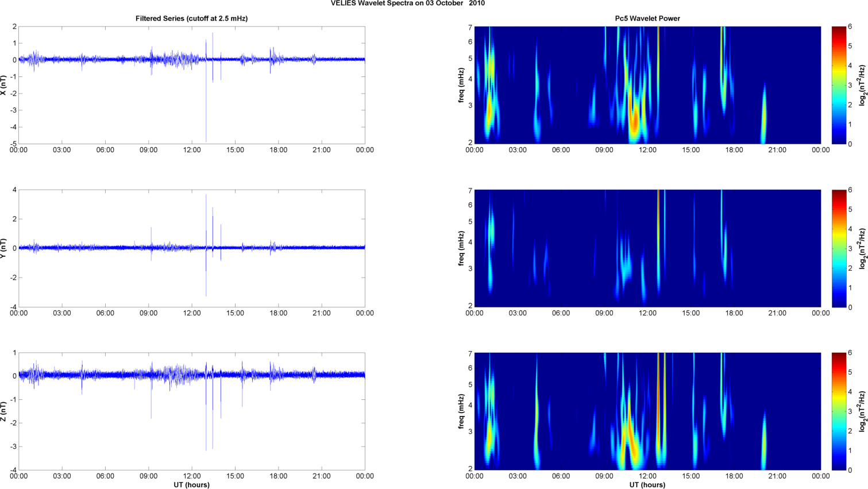868x489 pixels.
Task: Click the 'X (nT)' axis label
Action: [x=5, y=85]
